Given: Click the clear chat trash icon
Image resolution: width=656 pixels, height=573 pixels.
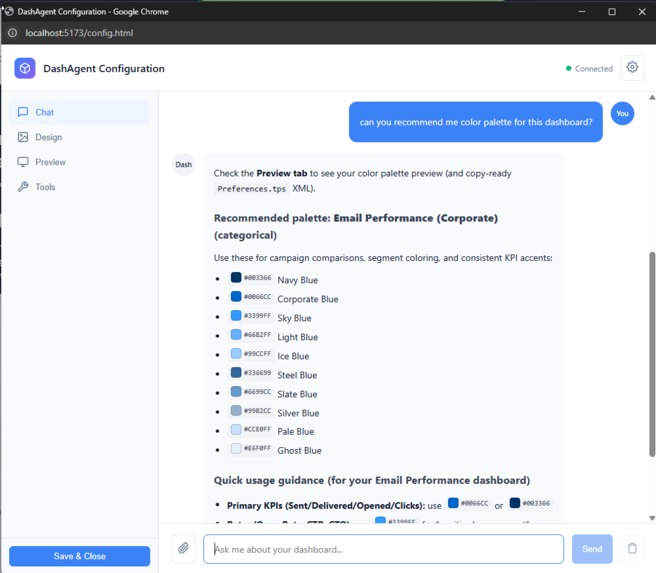Looking at the screenshot, I should [x=632, y=548].
